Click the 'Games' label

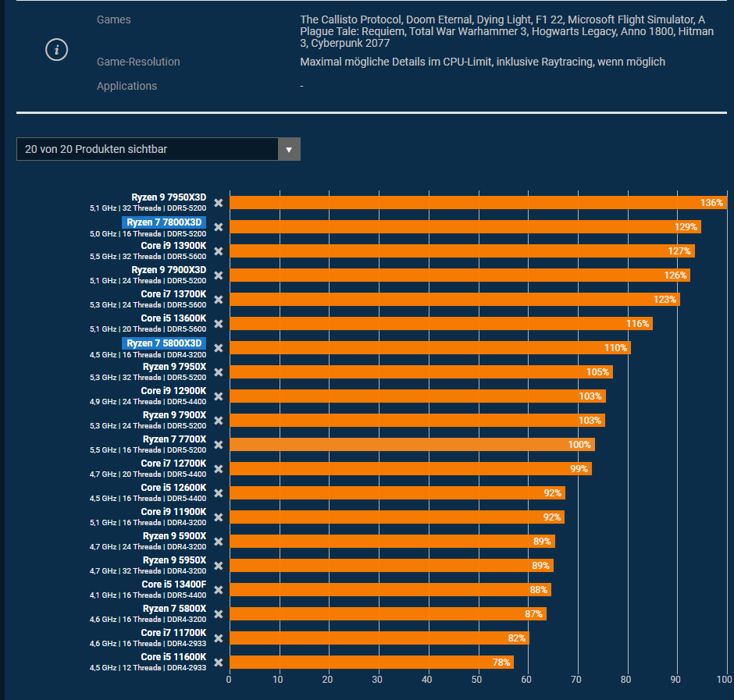pos(114,20)
